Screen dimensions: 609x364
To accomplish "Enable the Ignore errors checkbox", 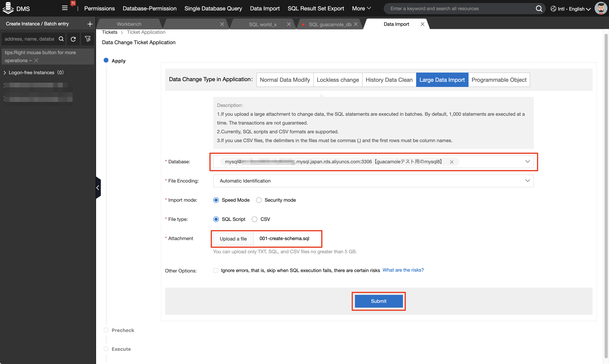I will tap(215, 270).
